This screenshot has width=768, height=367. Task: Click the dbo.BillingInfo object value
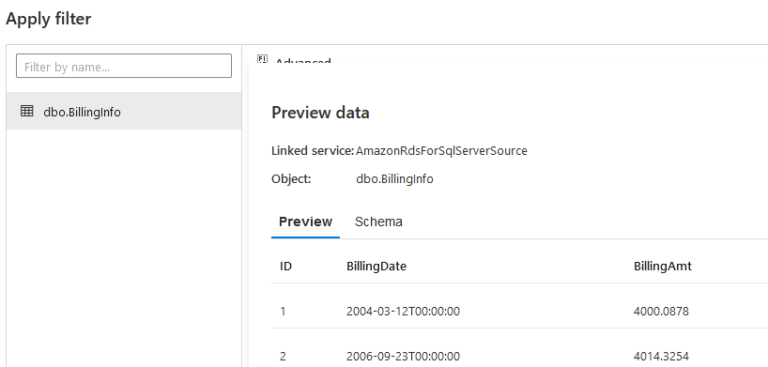point(394,179)
